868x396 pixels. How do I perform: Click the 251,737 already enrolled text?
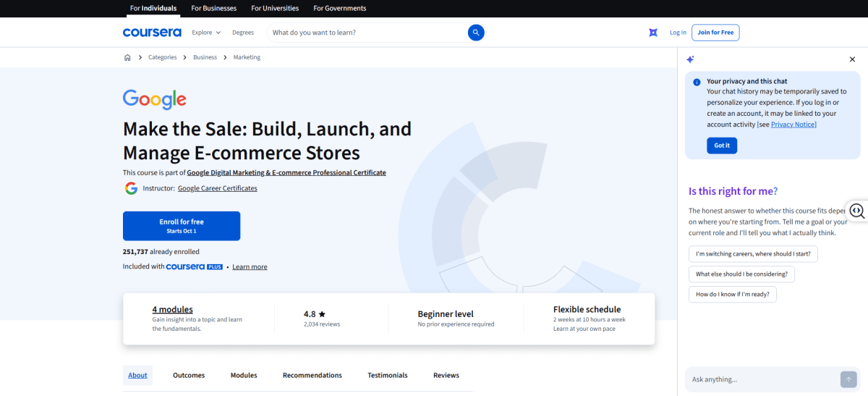click(161, 252)
